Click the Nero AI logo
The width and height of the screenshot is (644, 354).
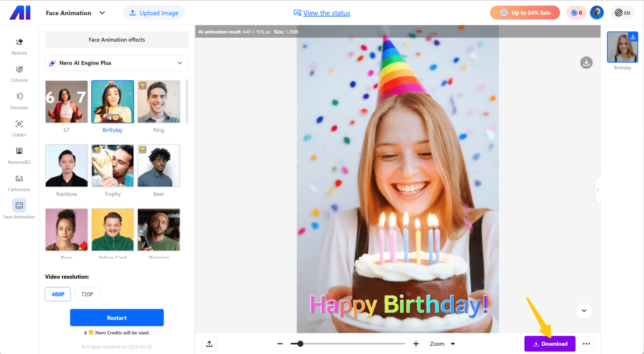click(20, 13)
